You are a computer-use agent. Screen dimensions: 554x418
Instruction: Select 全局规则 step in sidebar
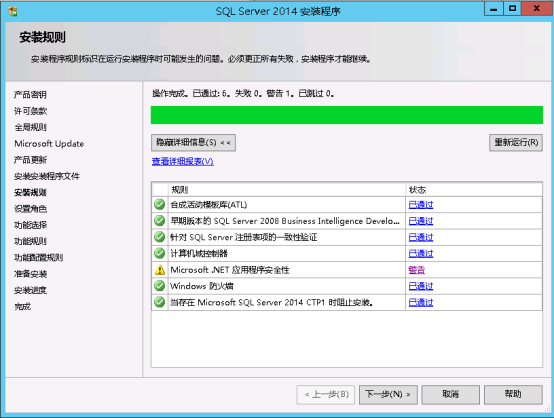(30, 127)
